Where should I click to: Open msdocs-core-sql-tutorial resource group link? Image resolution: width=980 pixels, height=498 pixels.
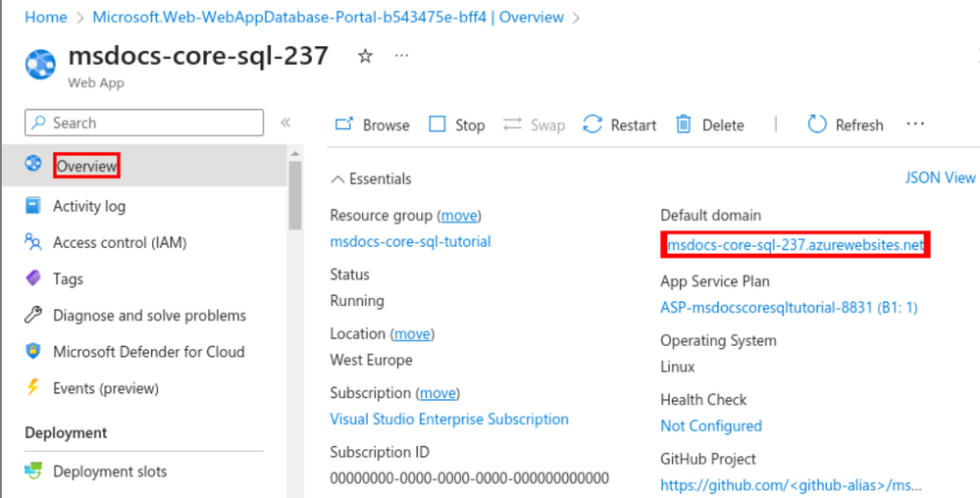click(x=411, y=241)
